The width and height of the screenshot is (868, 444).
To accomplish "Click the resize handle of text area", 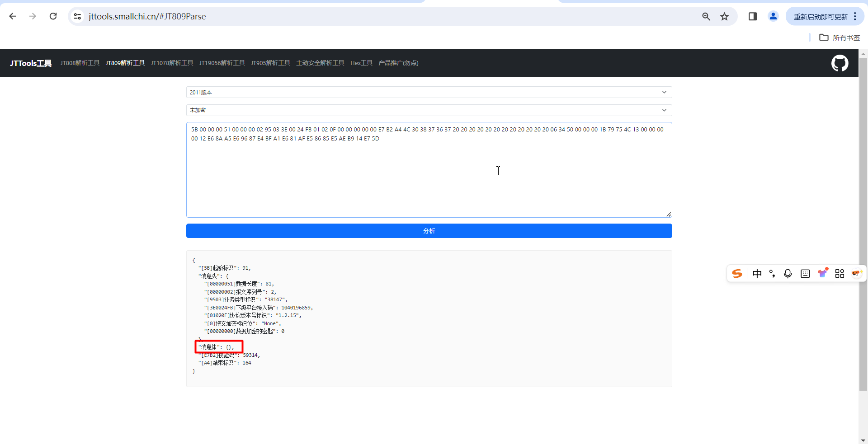I will click(669, 214).
